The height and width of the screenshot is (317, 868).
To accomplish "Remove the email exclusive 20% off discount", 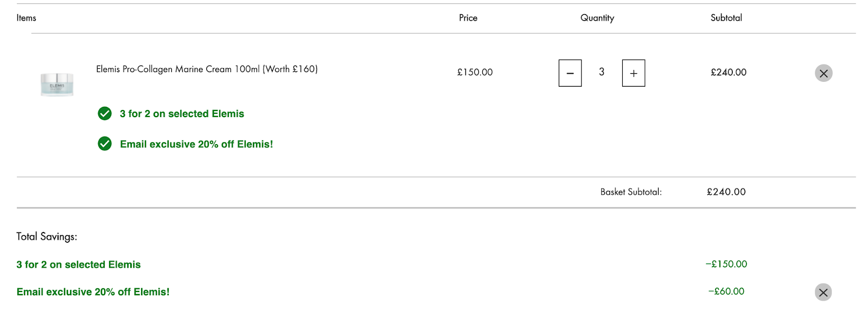I will click(823, 293).
